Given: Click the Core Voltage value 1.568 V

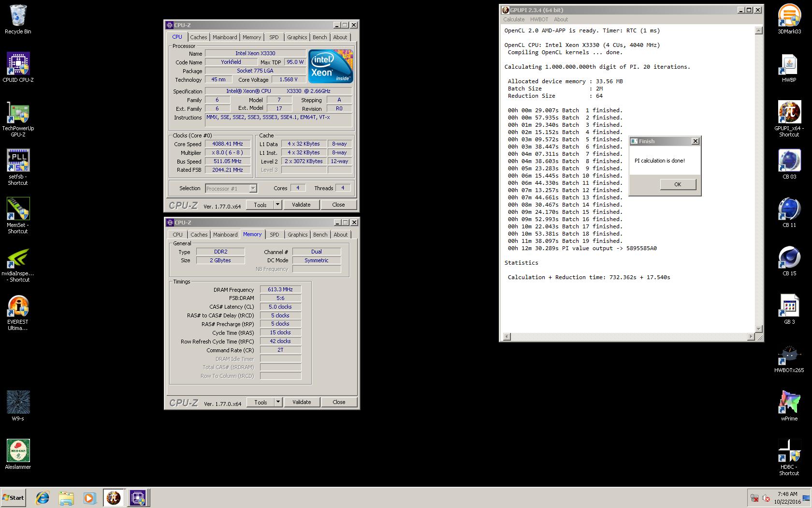Looking at the screenshot, I should point(289,79).
